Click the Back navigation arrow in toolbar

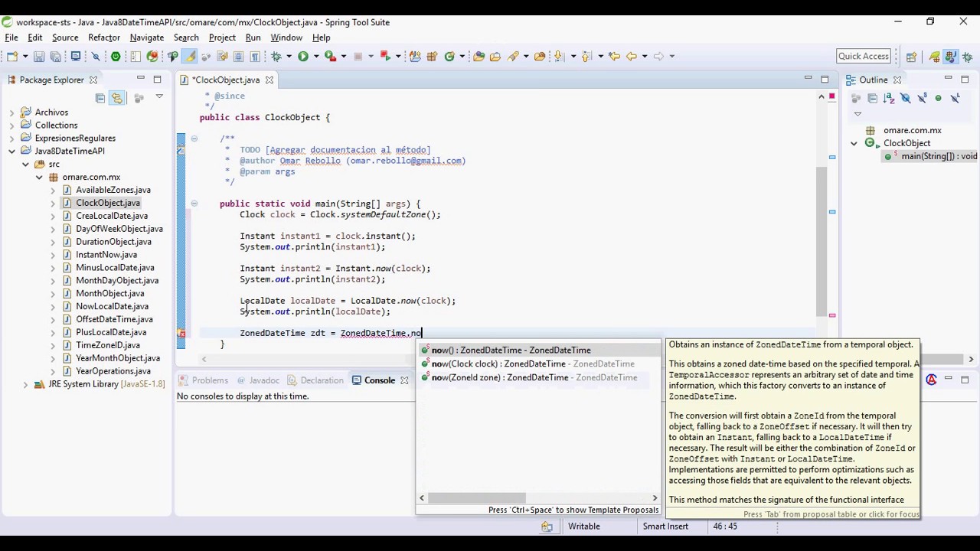(631, 56)
